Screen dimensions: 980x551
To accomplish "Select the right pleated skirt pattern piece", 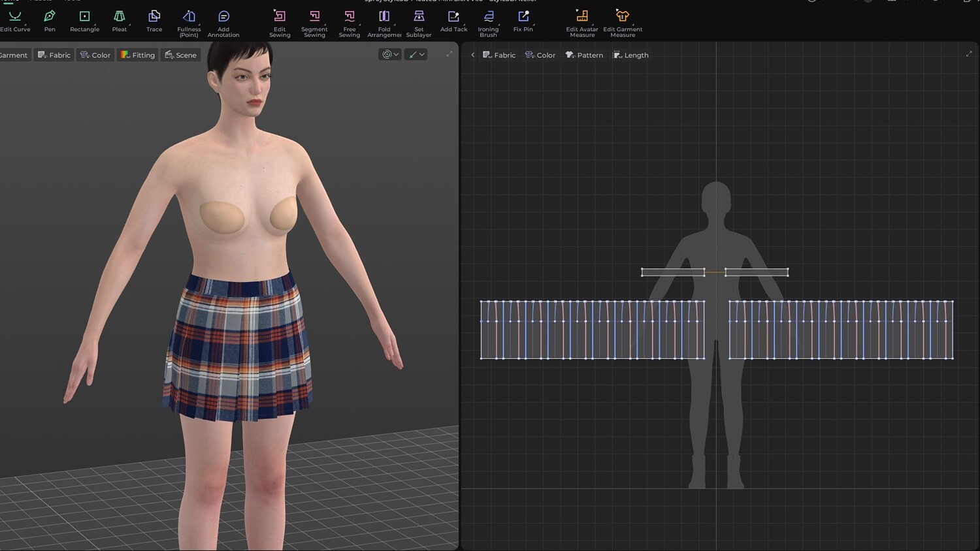I will click(x=841, y=330).
